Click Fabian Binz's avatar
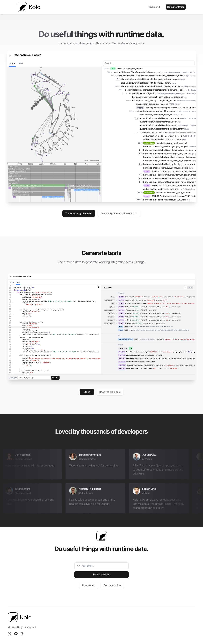 (137, 491)
